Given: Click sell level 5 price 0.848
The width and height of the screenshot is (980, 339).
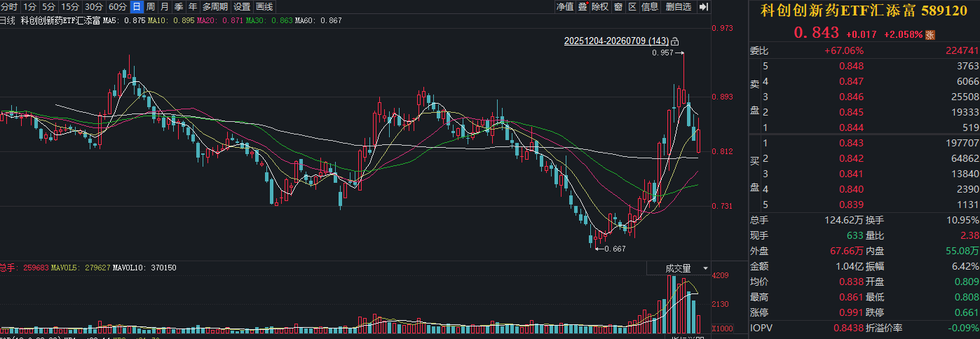Looking at the screenshot, I should (851, 67).
